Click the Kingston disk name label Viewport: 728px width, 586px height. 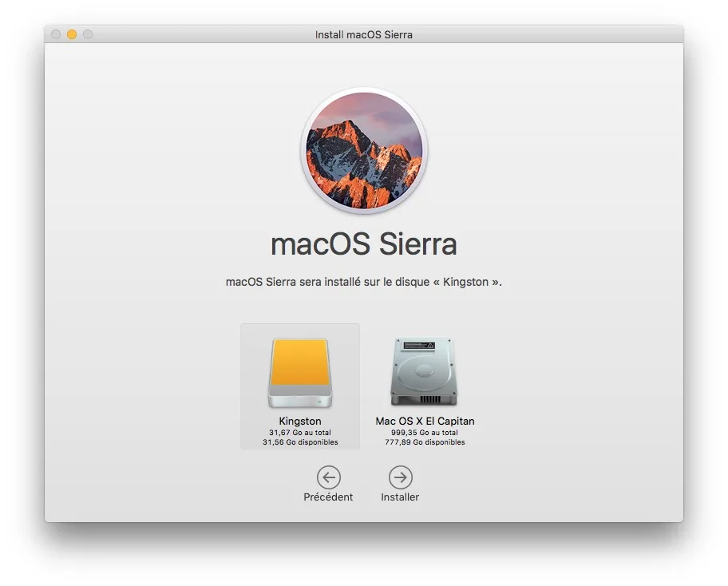point(299,421)
